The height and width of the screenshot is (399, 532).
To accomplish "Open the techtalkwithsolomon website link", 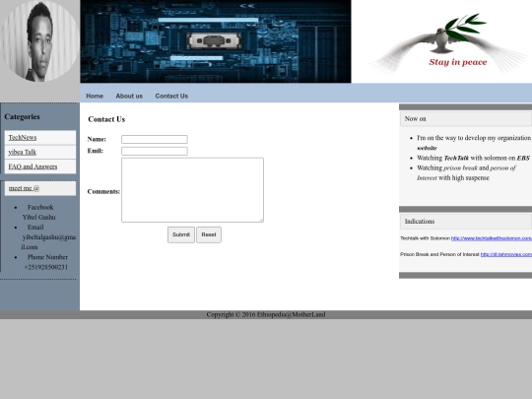I will coord(492,238).
